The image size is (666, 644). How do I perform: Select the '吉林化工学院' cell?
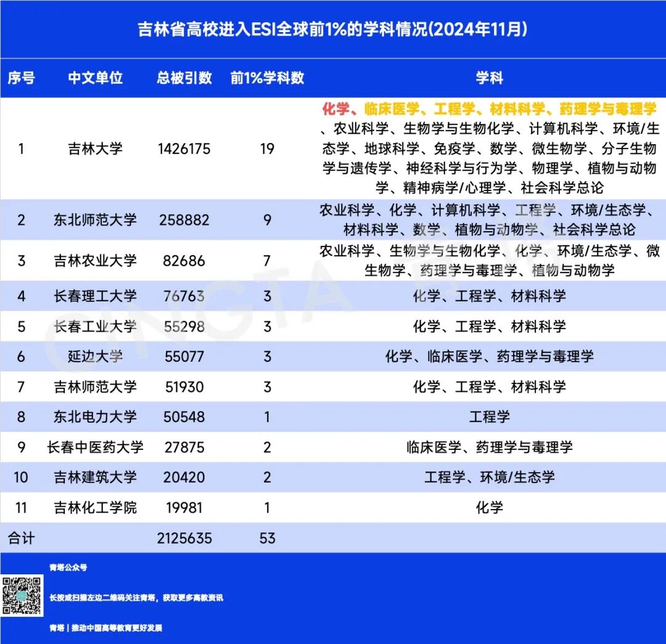pyautogui.click(x=96, y=508)
